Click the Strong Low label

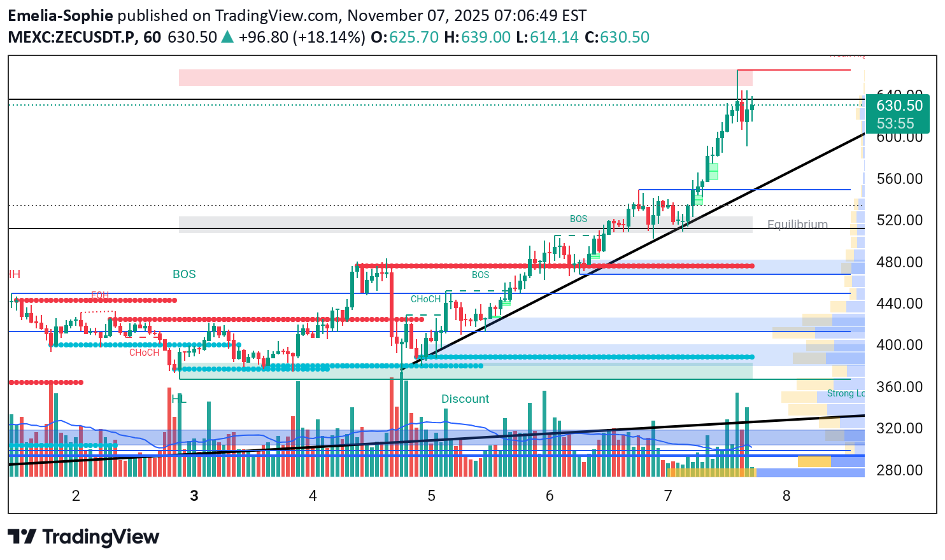pyautogui.click(x=845, y=393)
